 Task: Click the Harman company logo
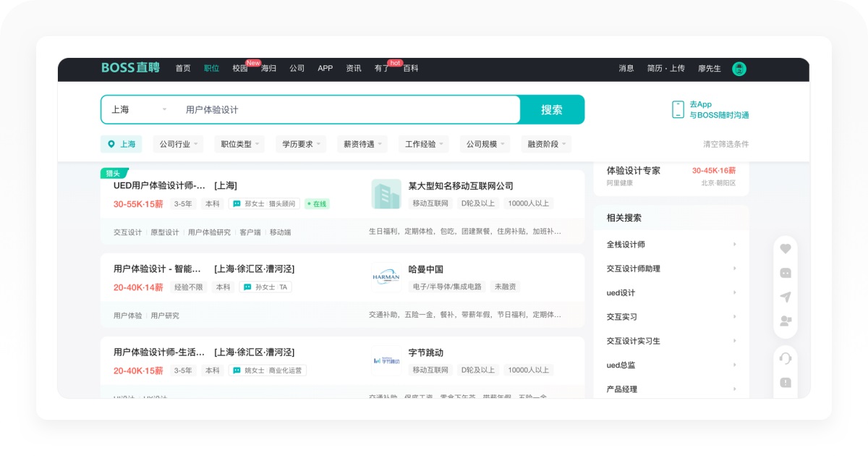click(x=386, y=277)
